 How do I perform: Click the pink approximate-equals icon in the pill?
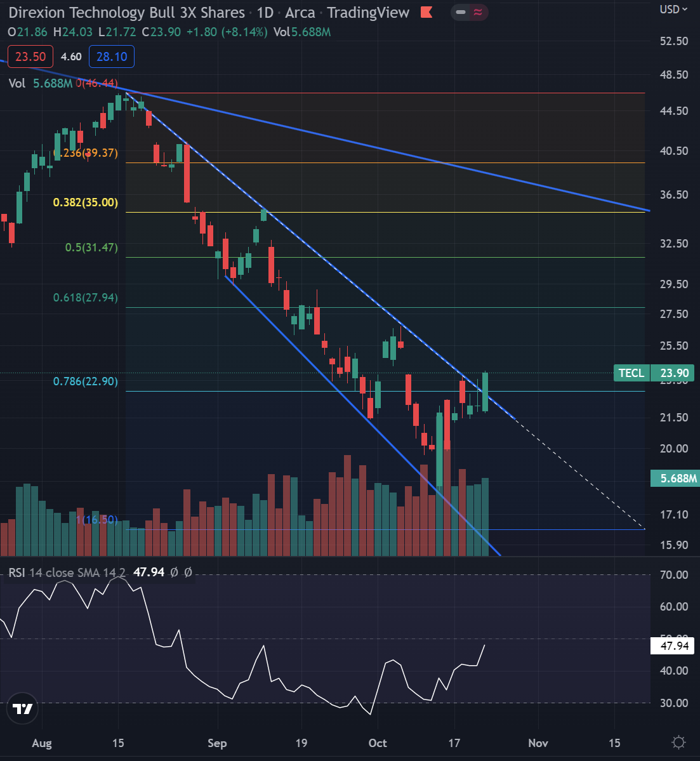[x=478, y=12]
